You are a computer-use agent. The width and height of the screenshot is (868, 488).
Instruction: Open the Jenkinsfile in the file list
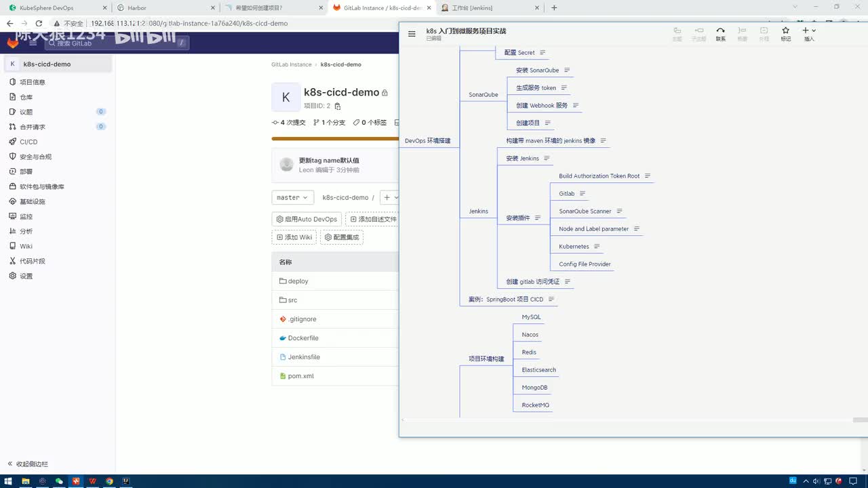pos(304,357)
